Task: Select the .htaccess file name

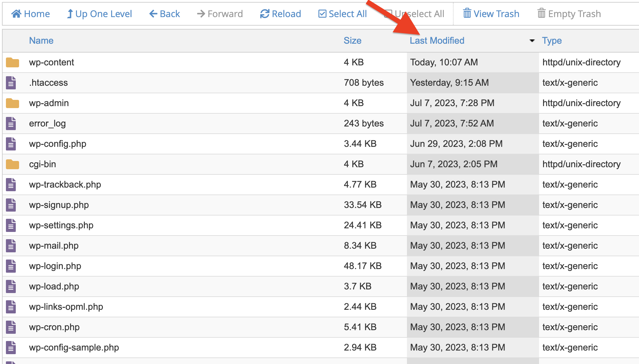Action: coord(48,83)
